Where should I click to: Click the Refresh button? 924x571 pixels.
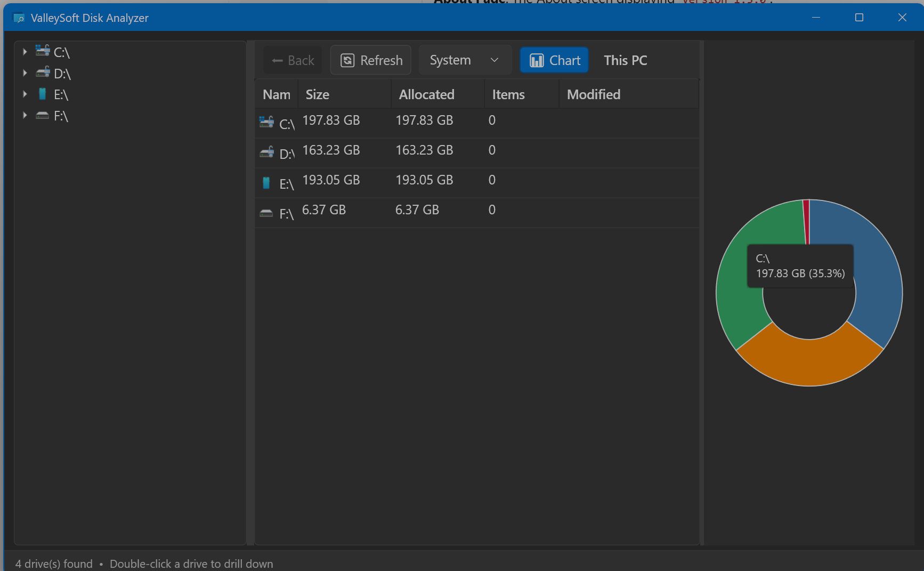[x=371, y=60]
